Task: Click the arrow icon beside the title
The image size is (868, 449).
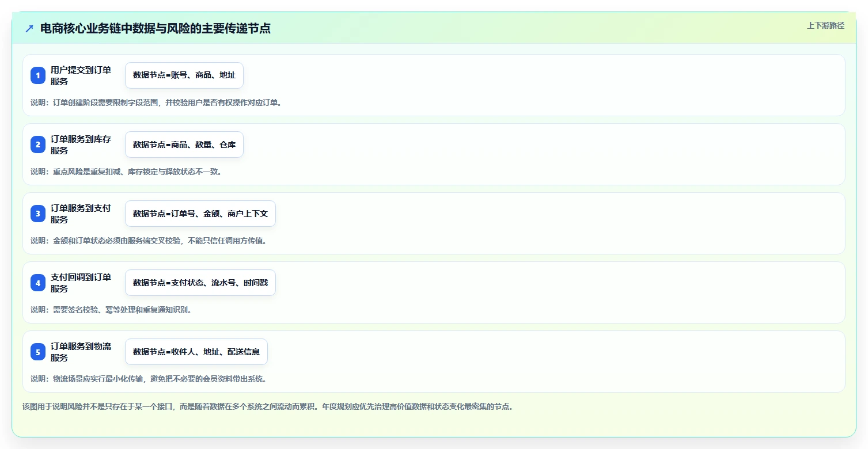Action: pos(29,29)
